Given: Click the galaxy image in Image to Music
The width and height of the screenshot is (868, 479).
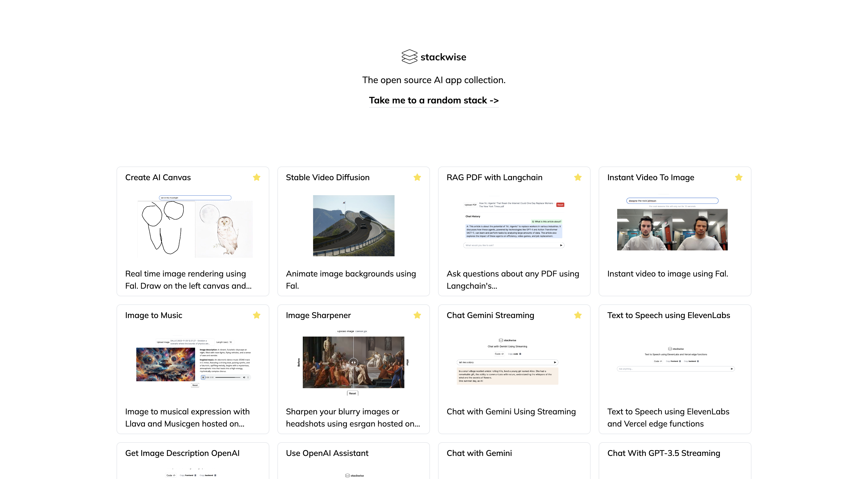Looking at the screenshot, I should click(x=165, y=364).
